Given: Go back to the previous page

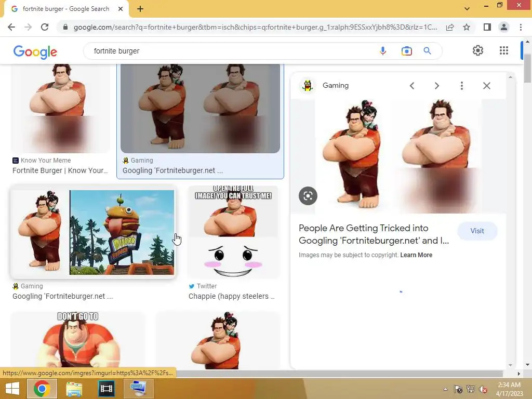Looking at the screenshot, I should click(x=11, y=27).
